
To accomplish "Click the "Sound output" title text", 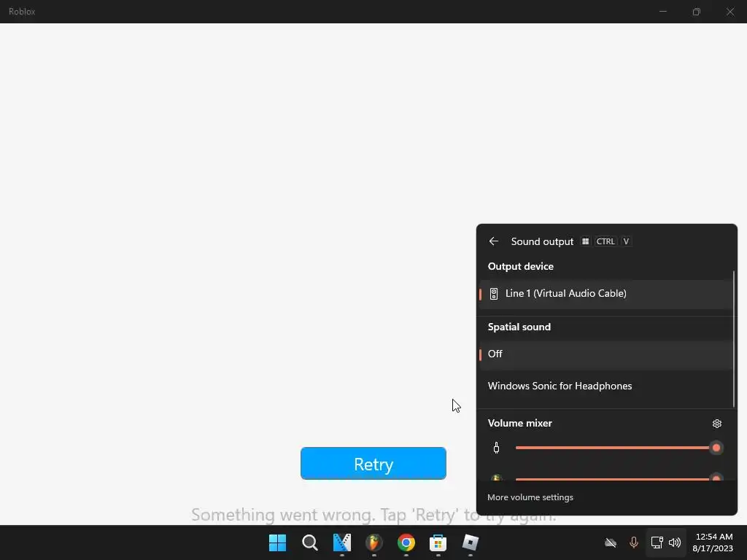I will [542, 241].
